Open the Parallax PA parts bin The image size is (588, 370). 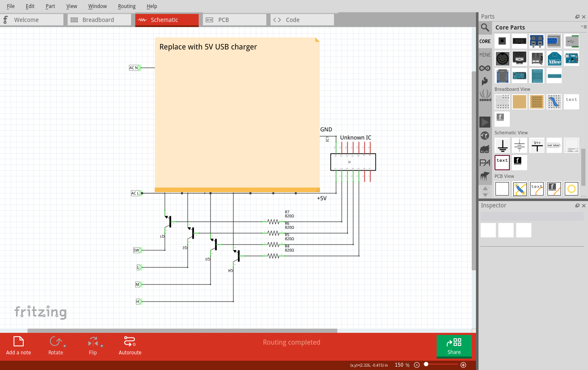(485, 163)
